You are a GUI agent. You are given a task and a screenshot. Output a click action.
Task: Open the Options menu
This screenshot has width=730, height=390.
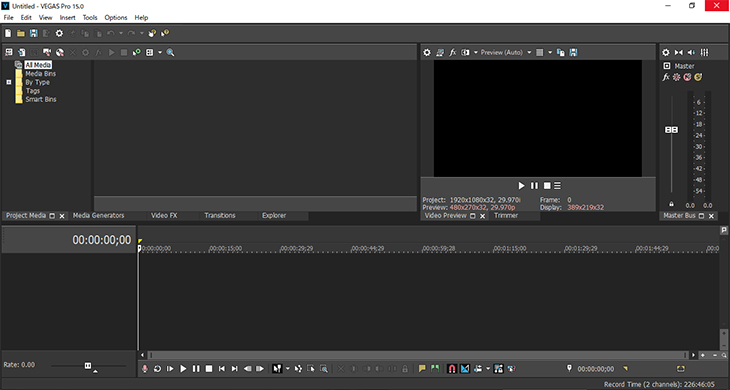pyautogui.click(x=116, y=18)
